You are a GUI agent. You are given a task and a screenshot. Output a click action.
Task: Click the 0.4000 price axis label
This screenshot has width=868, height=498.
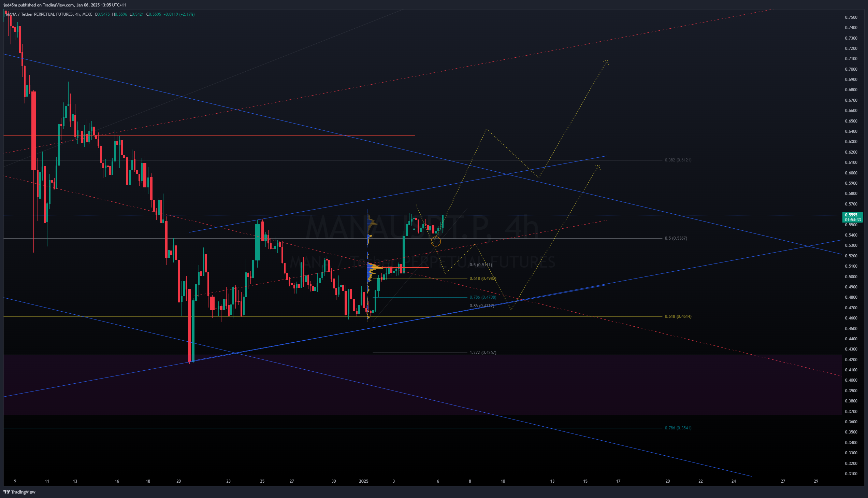click(x=851, y=380)
